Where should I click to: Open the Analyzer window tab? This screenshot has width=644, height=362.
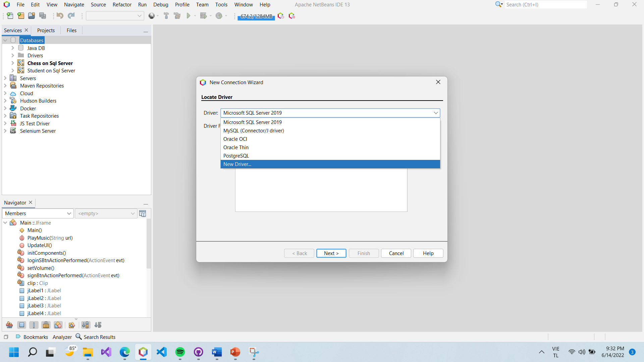[x=62, y=337]
